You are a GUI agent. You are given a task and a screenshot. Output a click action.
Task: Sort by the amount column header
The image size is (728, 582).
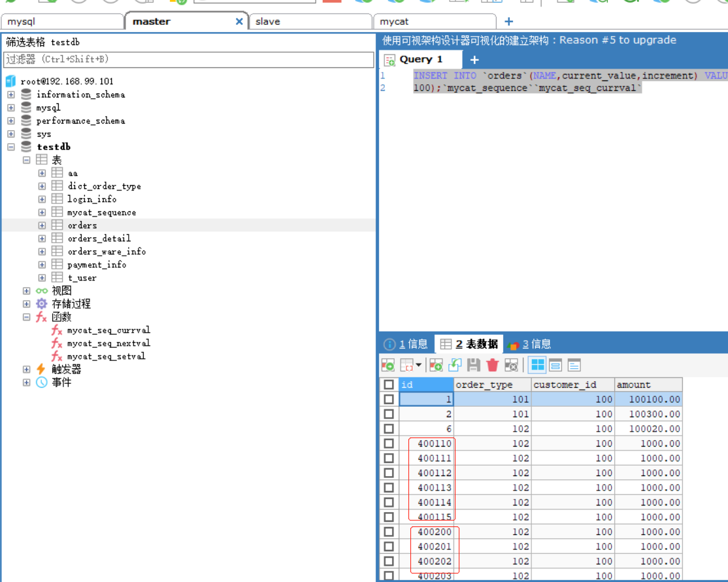pos(648,385)
